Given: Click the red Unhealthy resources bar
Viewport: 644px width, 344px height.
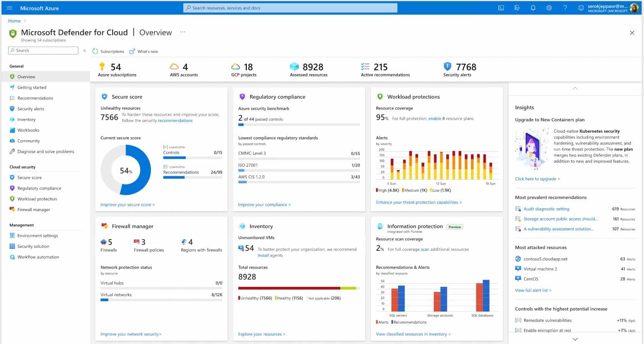Looking at the screenshot, I should pos(289,288).
